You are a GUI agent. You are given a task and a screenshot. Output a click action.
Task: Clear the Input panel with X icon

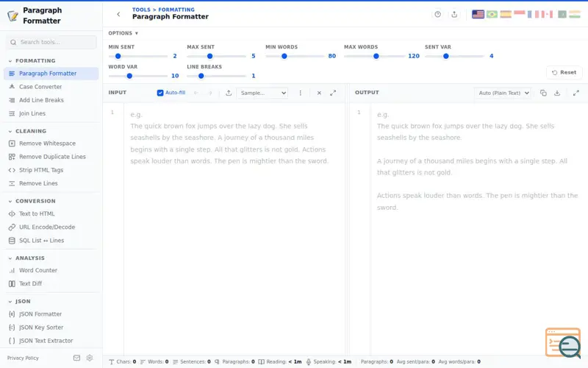click(x=319, y=93)
